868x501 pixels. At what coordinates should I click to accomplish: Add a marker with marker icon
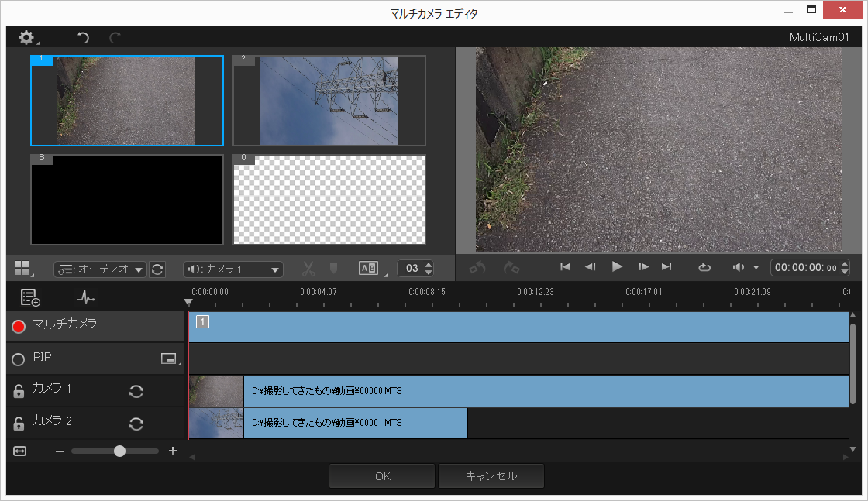pos(334,268)
